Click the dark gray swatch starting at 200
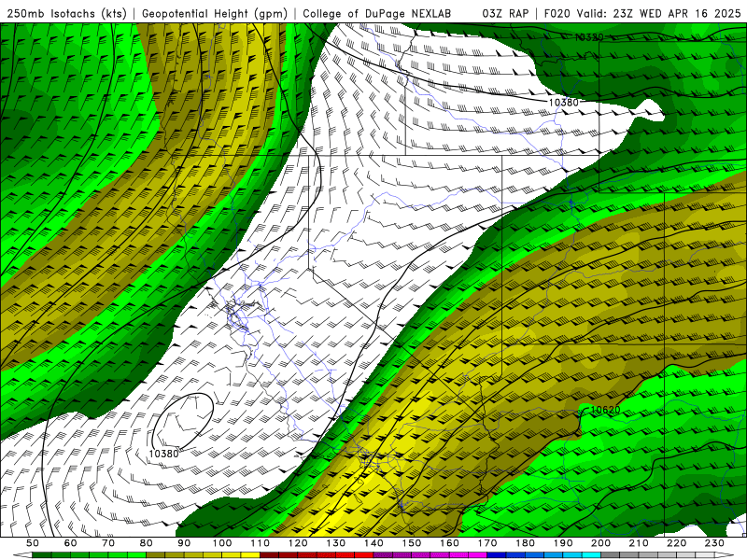This screenshot has height=560, width=747. pyautogui.click(x=611, y=555)
